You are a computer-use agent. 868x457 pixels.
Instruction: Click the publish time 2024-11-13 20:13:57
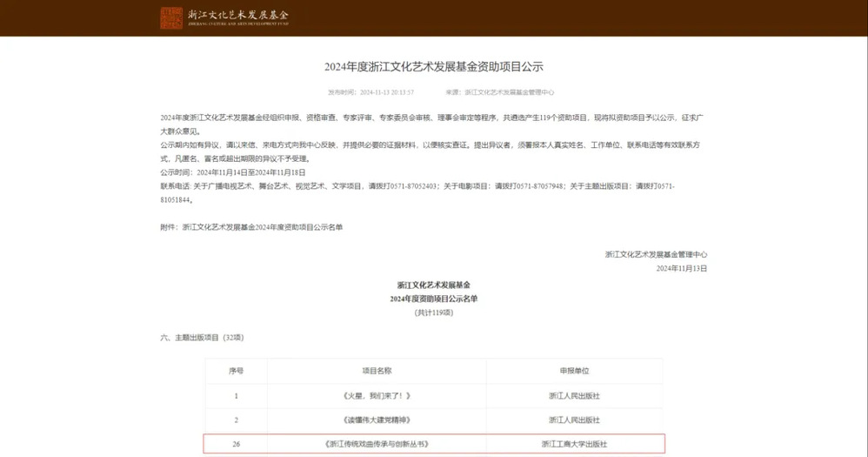click(x=386, y=92)
